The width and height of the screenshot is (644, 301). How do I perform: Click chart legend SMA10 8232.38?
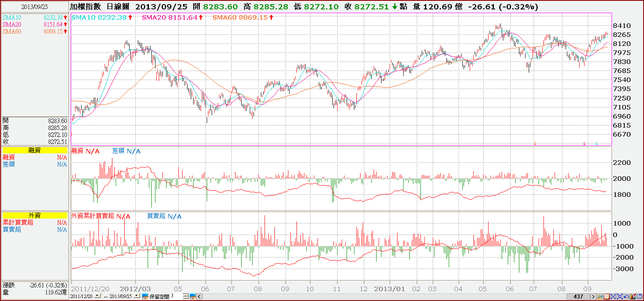click(x=102, y=17)
